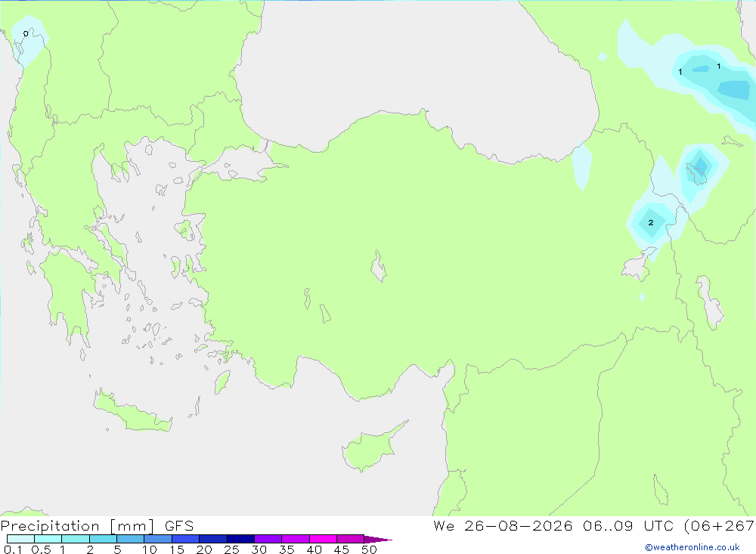Click the contour label '2' on the map
756x554 pixels.
pyautogui.click(x=651, y=223)
